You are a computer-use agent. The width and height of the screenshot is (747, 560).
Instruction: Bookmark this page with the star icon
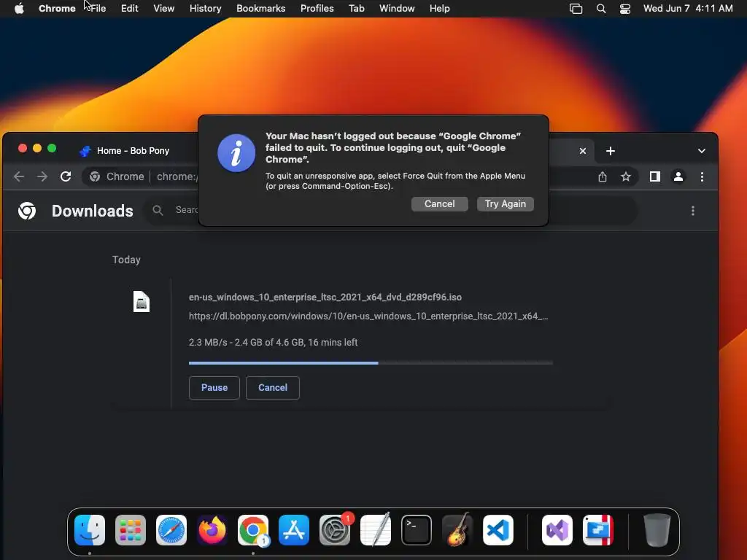pos(625,176)
